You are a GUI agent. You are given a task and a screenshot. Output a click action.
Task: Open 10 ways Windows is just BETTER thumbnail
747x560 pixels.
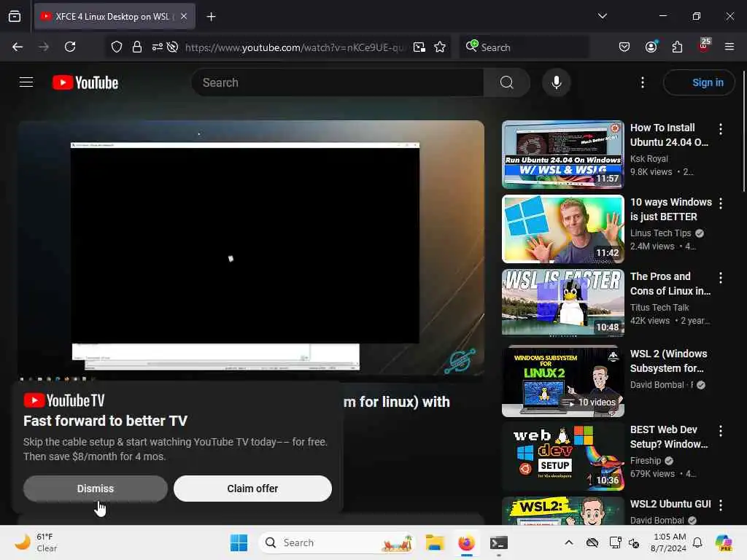pyautogui.click(x=562, y=228)
